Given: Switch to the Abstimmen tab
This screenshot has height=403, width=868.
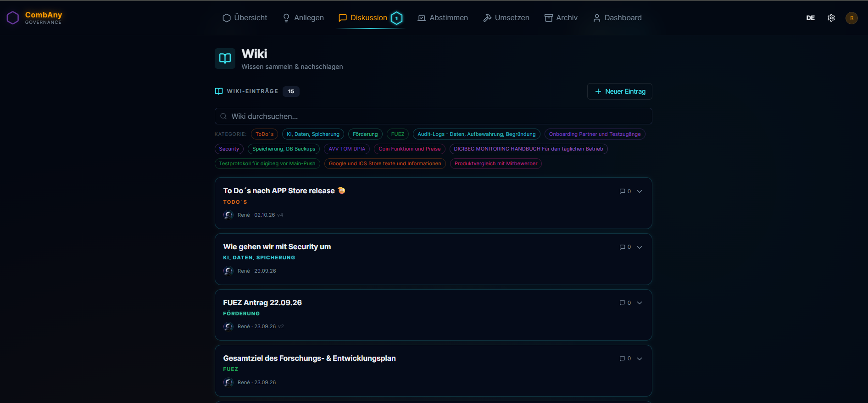Looking at the screenshot, I should 443,18.
